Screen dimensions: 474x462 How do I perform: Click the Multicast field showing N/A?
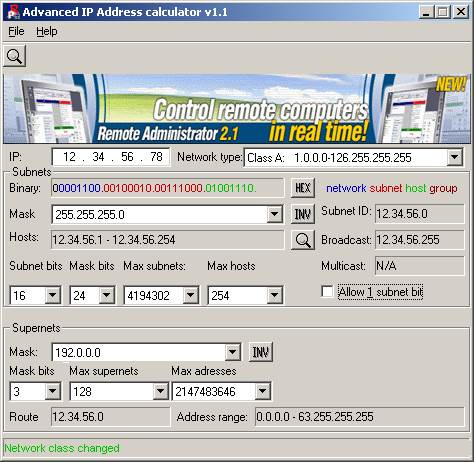tap(419, 266)
